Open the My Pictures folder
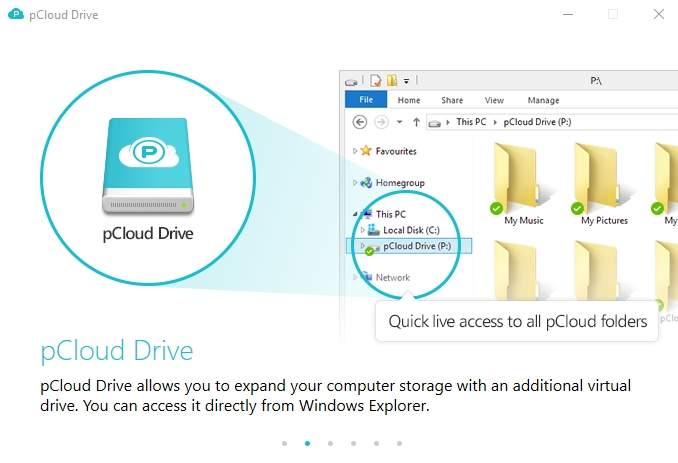Screen dimensions: 678x463 [604, 183]
